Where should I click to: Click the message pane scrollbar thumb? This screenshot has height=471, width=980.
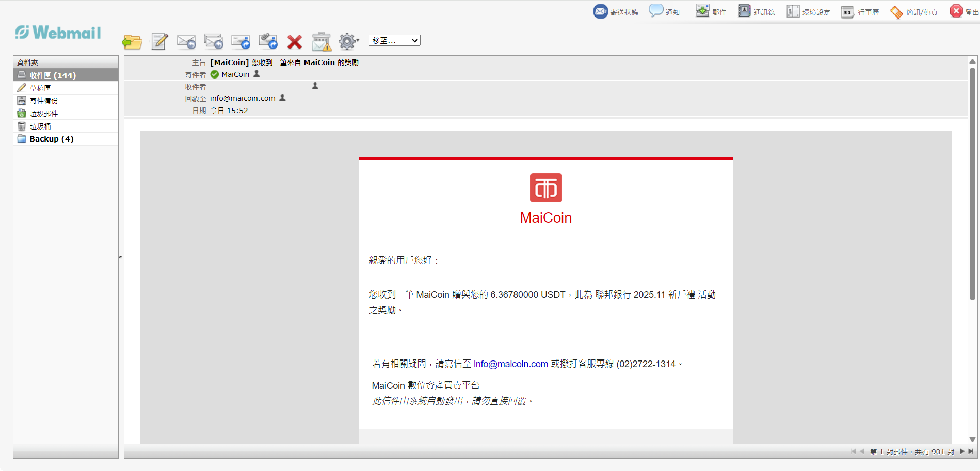tap(972, 183)
